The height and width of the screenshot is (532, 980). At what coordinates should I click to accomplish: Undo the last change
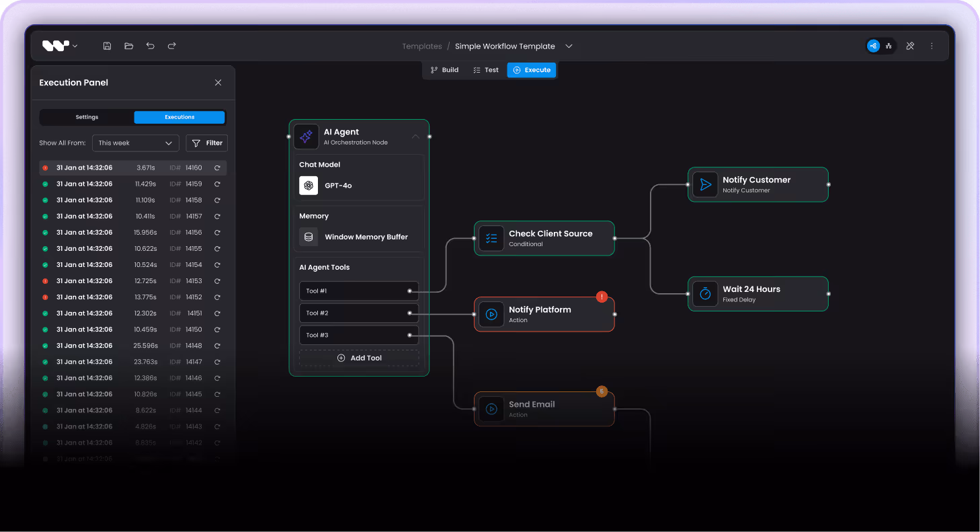pyautogui.click(x=150, y=46)
